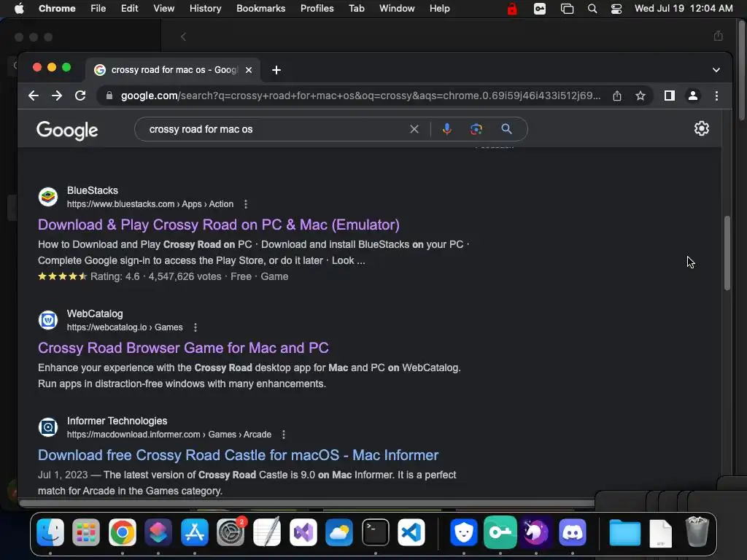
Task: Open the Edit menu
Action: [x=130, y=9]
